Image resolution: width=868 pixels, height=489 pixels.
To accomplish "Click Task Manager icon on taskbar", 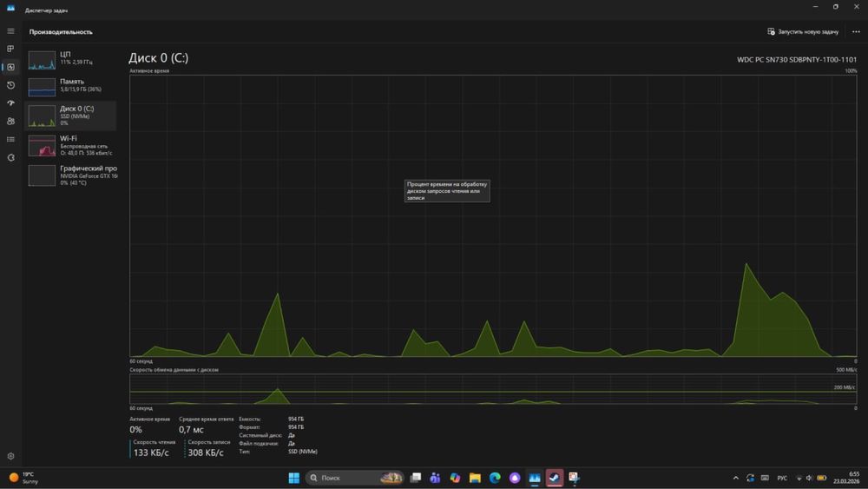I will [535, 478].
